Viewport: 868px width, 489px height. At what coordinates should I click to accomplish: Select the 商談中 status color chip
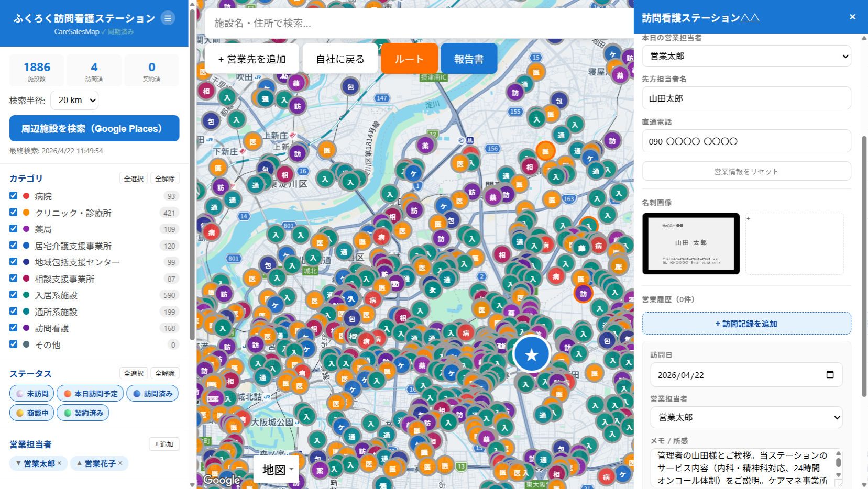coord(32,413)
